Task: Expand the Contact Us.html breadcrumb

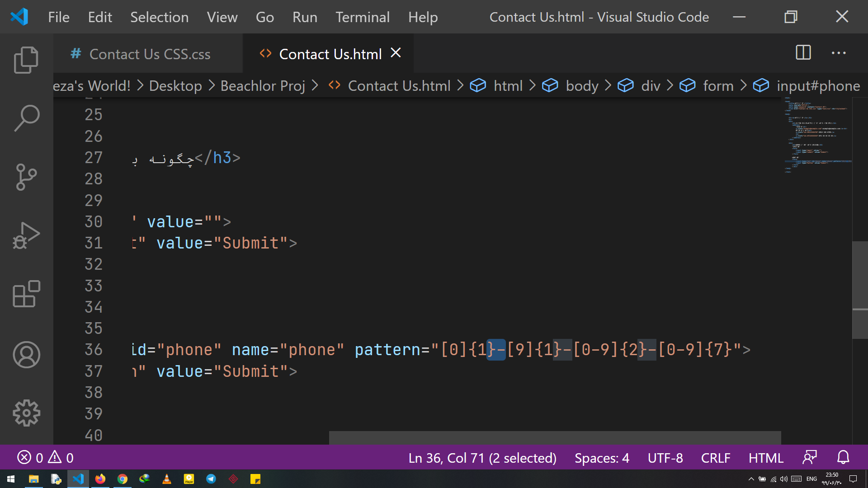Action: 390,85
